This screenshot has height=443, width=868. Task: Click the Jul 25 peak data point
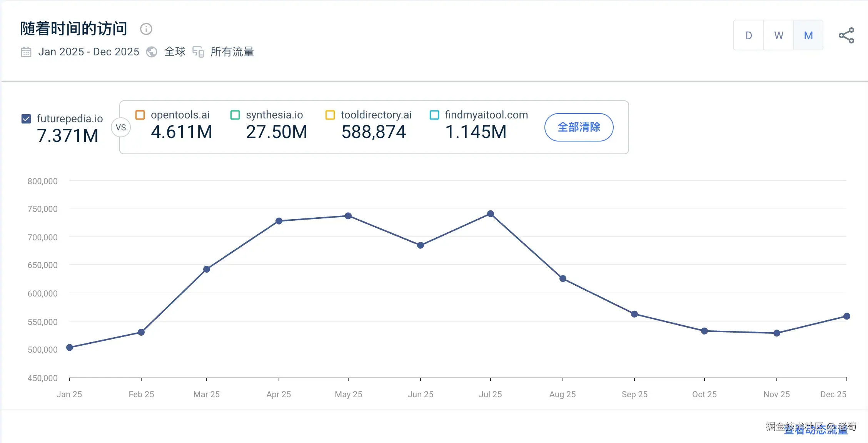click(491, 214)
